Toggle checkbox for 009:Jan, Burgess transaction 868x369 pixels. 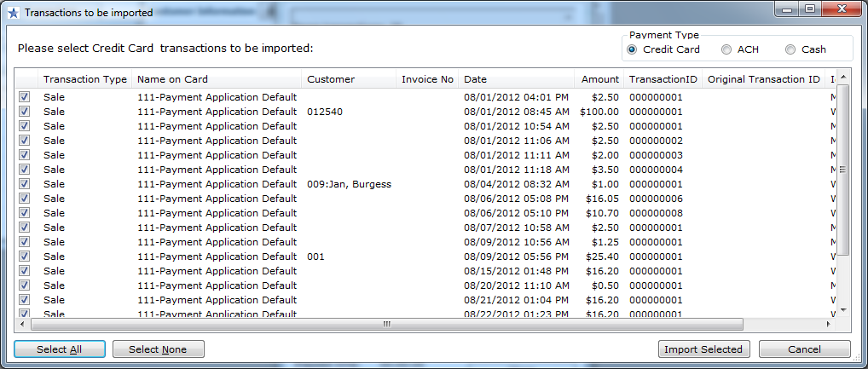pyautogui.click(x=25, y=184)
